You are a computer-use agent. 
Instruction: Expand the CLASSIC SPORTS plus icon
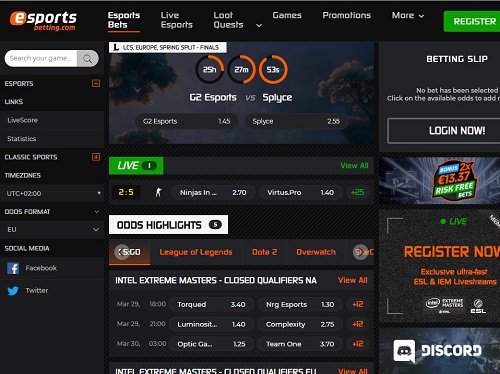coord(96,157)
